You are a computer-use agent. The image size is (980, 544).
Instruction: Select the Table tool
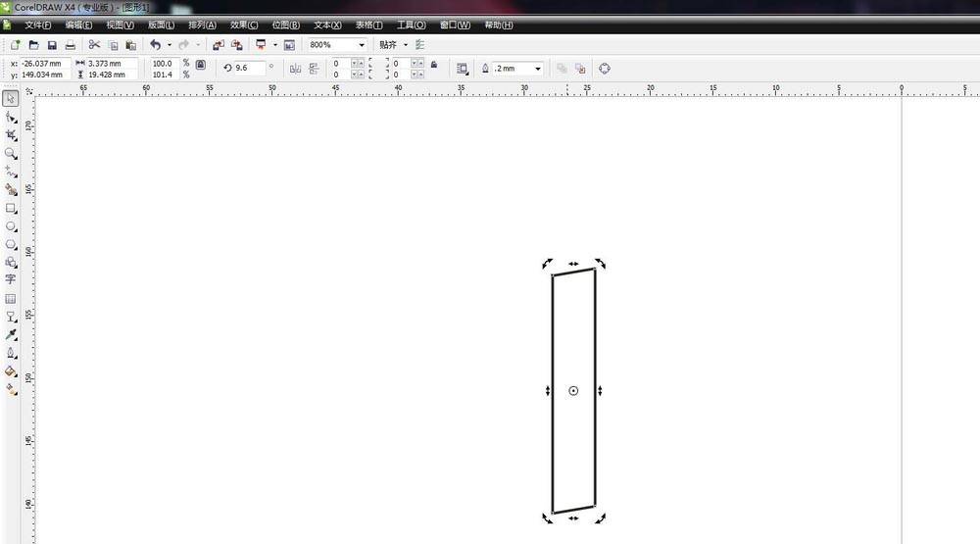click(11, 298)
